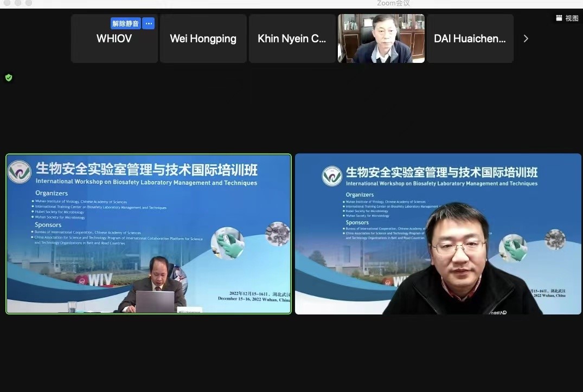Click the gloved-hand circular image in left video
The image size is (583, 392).
click(x=227, y=242)
